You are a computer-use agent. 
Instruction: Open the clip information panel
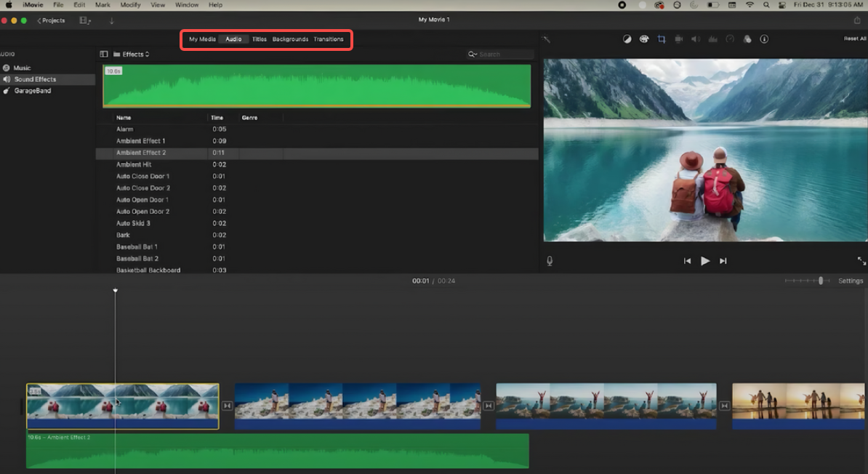764,39
